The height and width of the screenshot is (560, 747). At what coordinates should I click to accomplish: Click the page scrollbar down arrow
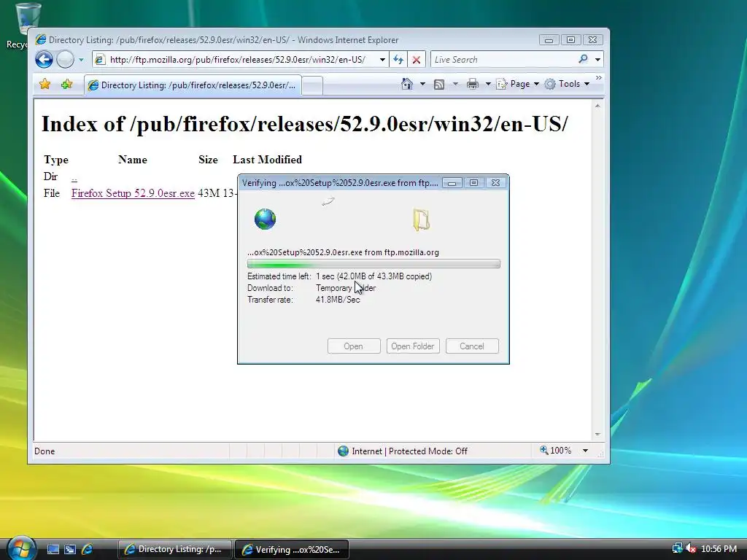click(x=597, y=435)
